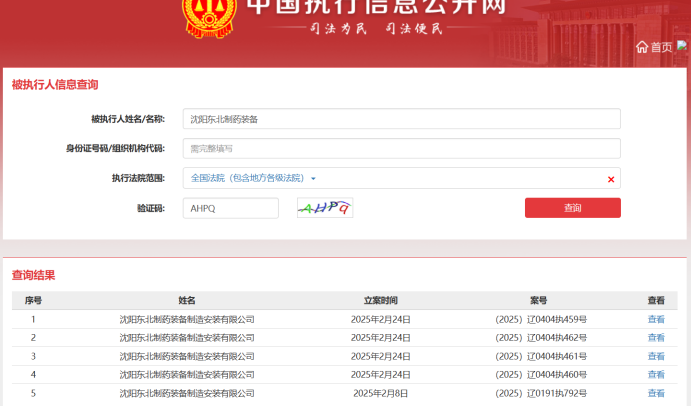
Task: Click the red 查询 search button
Action: click(573, 207)
